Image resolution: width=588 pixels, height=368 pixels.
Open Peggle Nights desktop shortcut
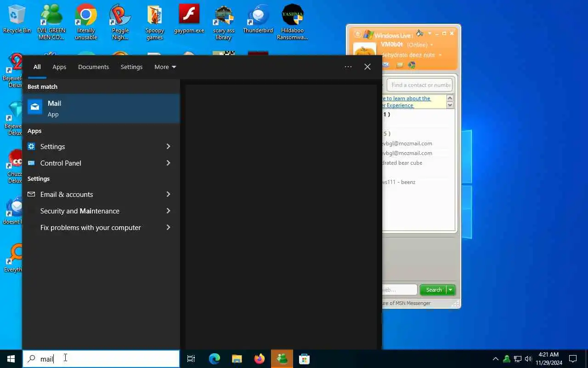(120, 22)
